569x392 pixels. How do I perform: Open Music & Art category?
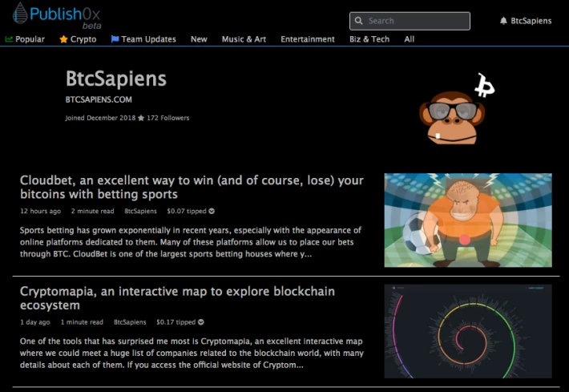click(x=244, y=39)
